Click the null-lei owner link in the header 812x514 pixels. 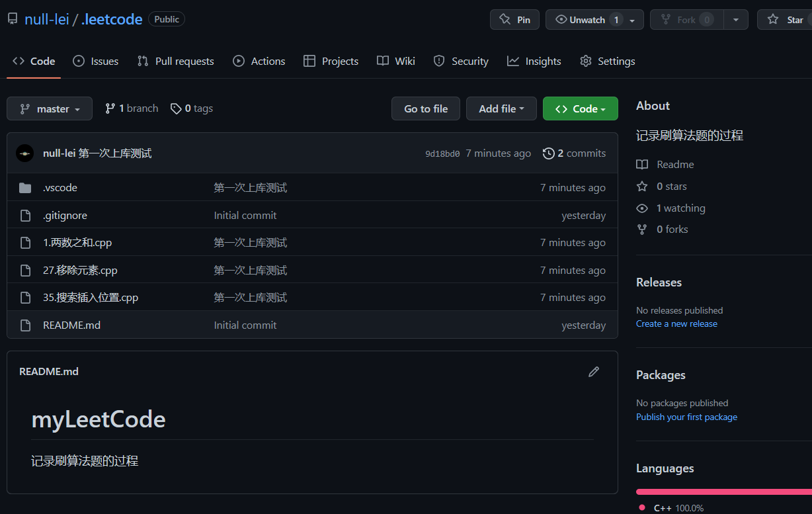(x=47, y=19)
